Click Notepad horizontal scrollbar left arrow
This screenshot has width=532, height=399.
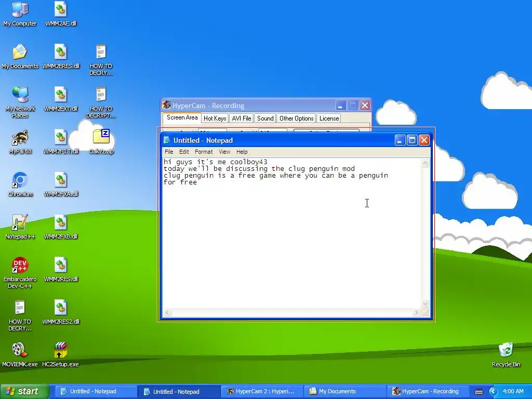(167, 312)
